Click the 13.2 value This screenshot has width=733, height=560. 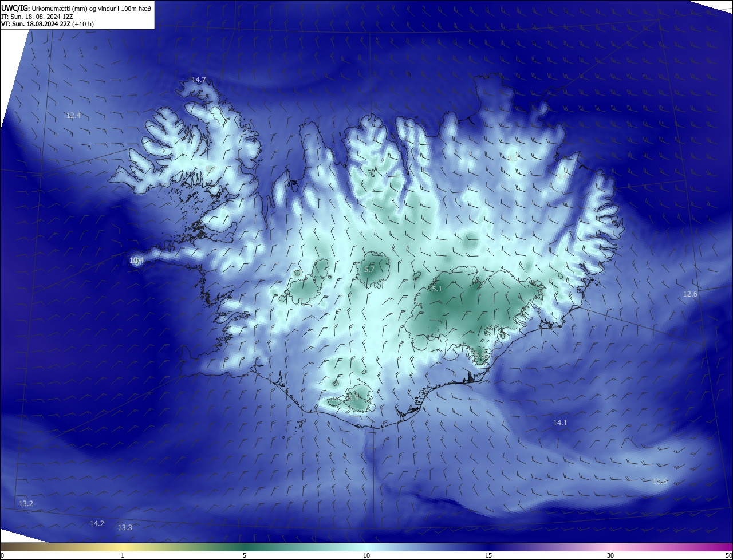(26, 504)
